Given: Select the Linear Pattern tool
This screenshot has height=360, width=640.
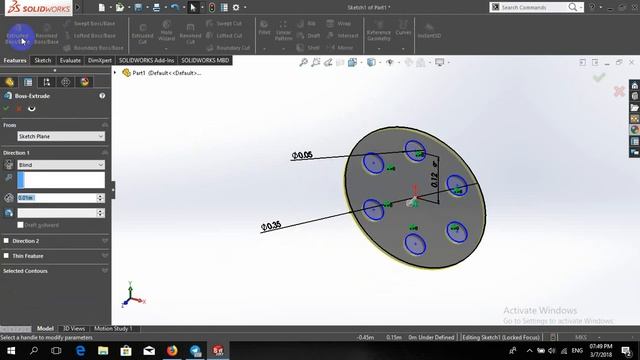Looking at the screenshot, I should [283, 31].
